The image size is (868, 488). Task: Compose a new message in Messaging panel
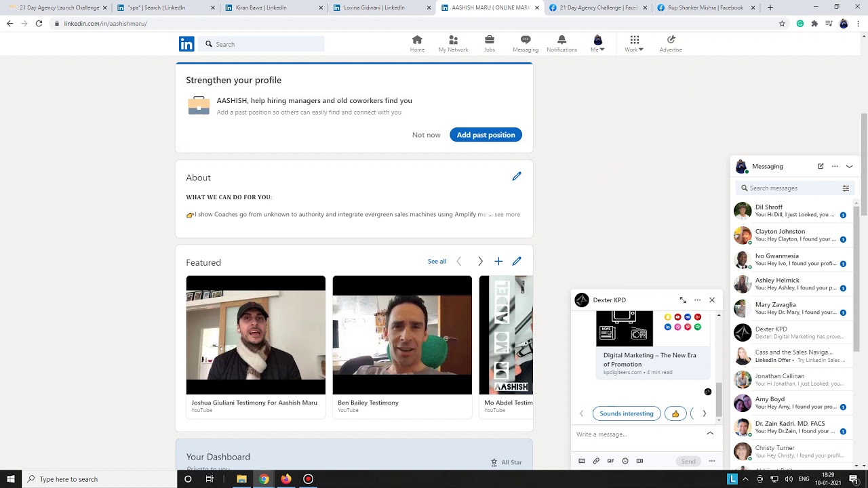pos(821,166)
